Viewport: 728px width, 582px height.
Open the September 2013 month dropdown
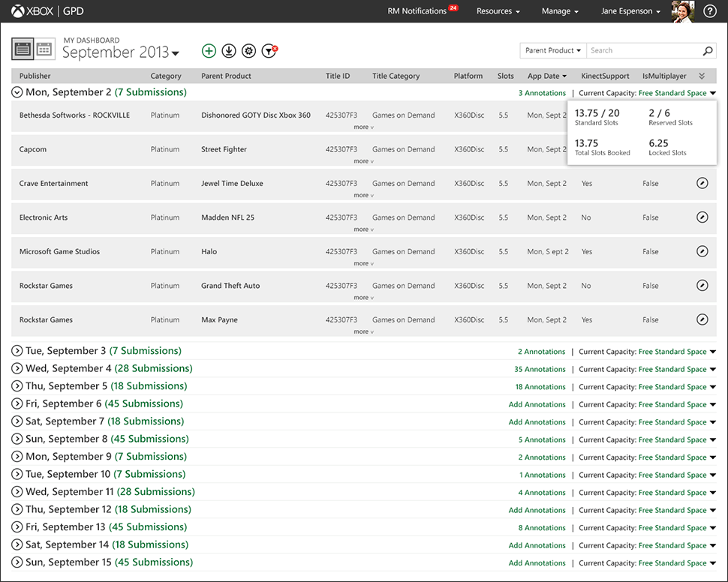pos(121,52)
